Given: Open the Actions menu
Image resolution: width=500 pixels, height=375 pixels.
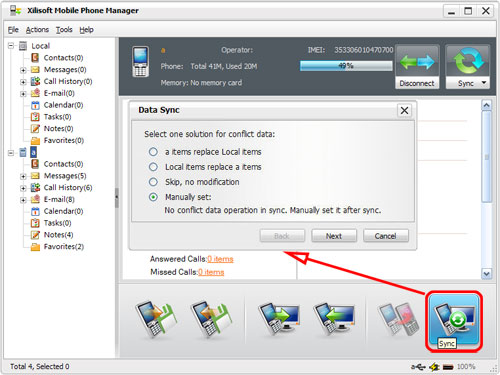Looking at the screenshot, I should pyautogui.click(x=37, y=30).
